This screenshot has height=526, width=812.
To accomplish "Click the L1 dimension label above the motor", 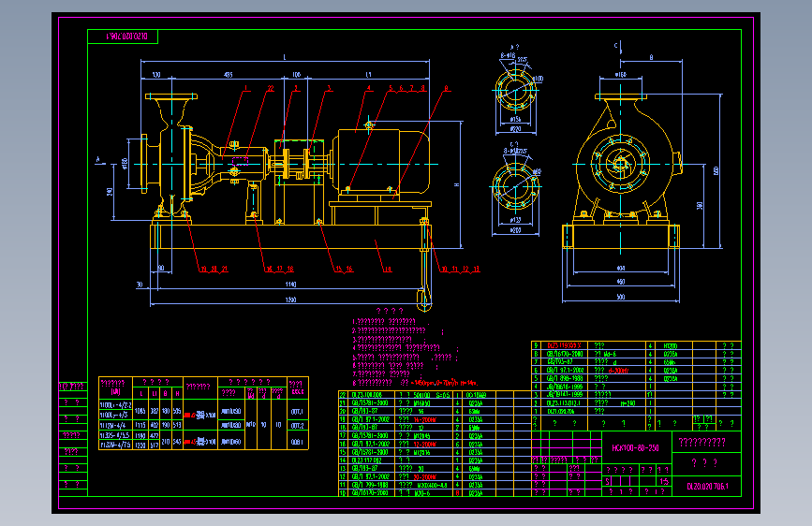I will (x=368, y=75).
